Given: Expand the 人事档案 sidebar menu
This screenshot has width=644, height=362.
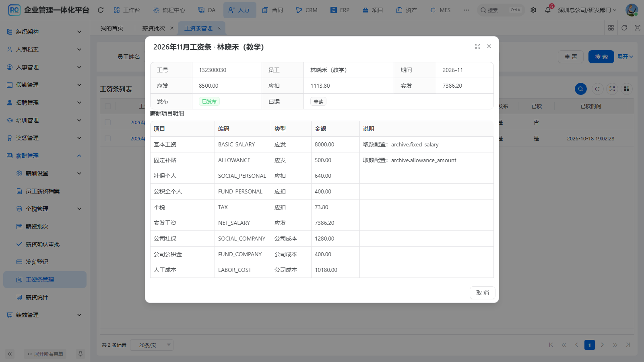Looking at the screenshot, I should [x=45, y=49].
